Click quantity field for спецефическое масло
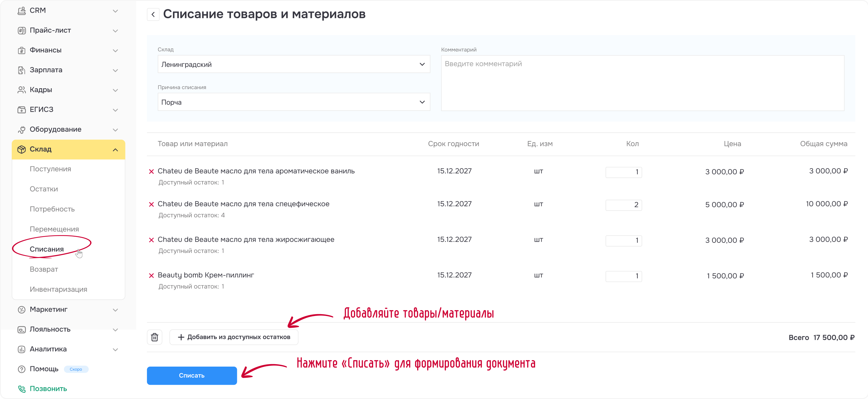Screen dimensions: 868x399 click(x=624, y=205)
